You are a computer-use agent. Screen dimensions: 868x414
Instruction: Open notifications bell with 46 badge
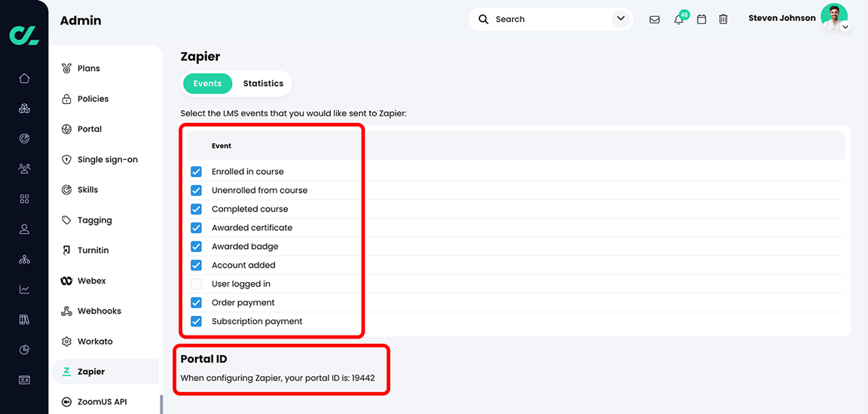[x=679, y=20]
